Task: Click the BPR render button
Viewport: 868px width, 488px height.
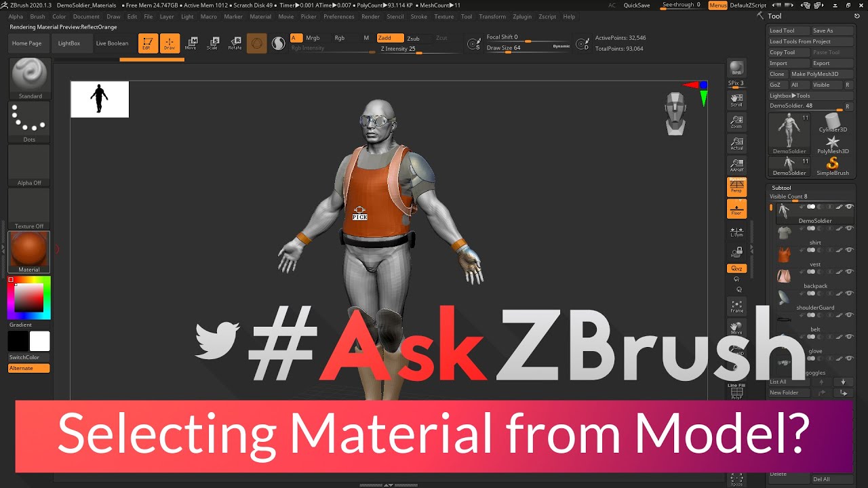Action: click(736, 68)
